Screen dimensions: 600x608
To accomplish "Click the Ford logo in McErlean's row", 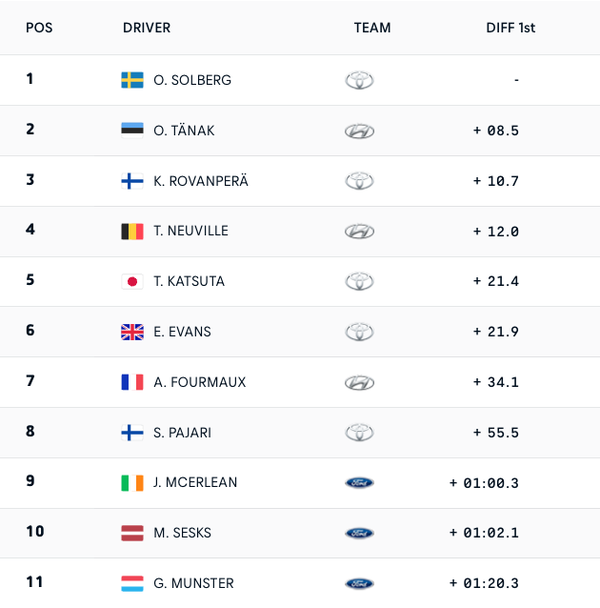I will (359, 483).
